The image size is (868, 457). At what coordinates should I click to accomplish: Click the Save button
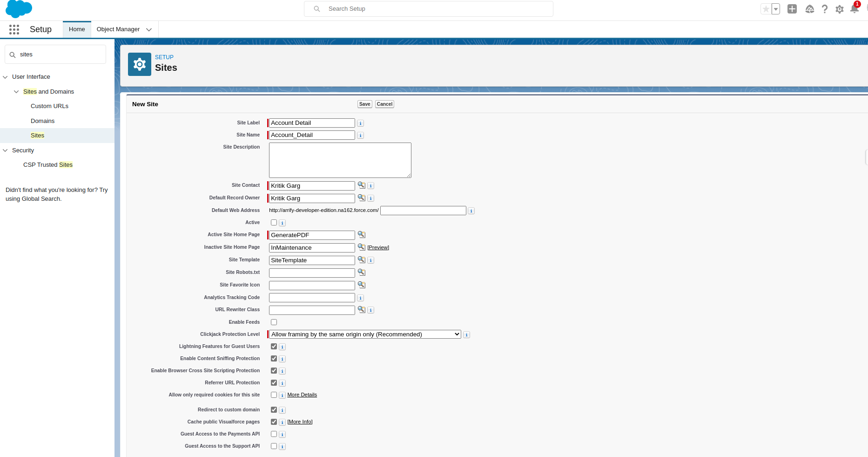click(365, 104)
